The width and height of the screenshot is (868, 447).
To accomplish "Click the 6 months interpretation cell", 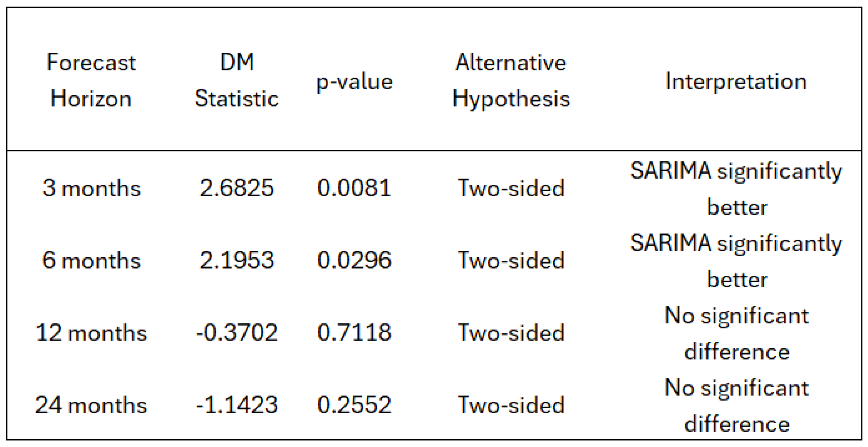I will click(x=736, y=261).
